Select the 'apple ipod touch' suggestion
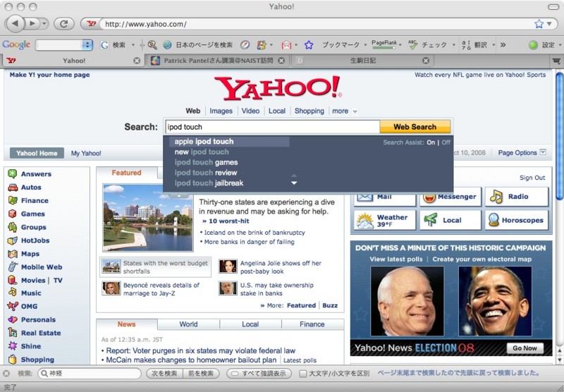Viewport: 564px width, 392px height. pos(229,142)
